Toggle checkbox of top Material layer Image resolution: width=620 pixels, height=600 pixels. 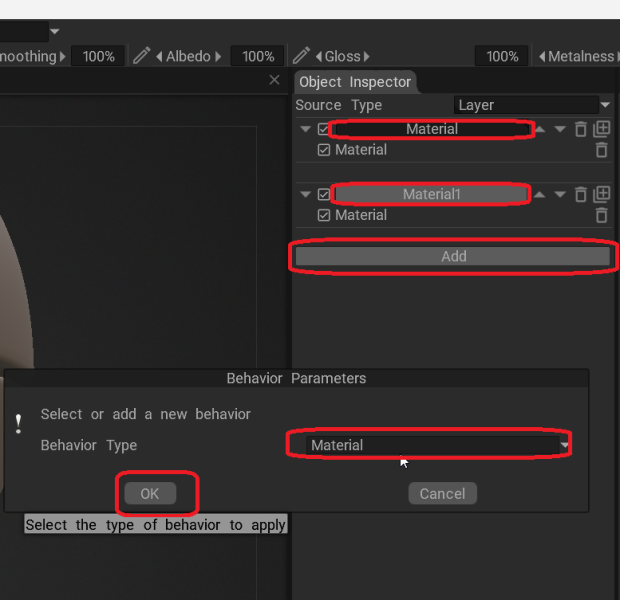[x=323, y=129]
